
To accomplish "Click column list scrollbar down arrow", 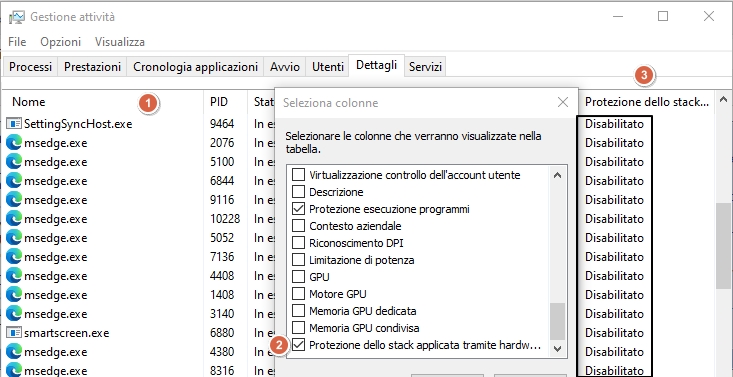I will click(x=557, y=348).
